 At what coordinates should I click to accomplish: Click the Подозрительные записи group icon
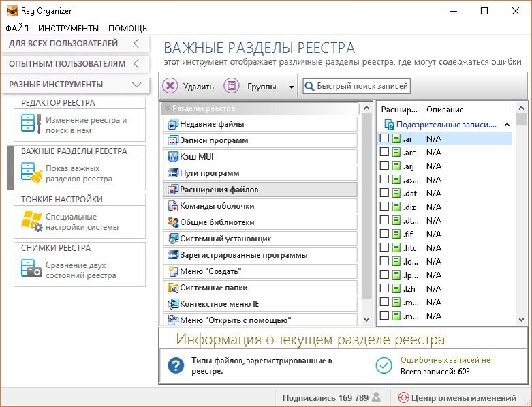(x=389, y=125)
